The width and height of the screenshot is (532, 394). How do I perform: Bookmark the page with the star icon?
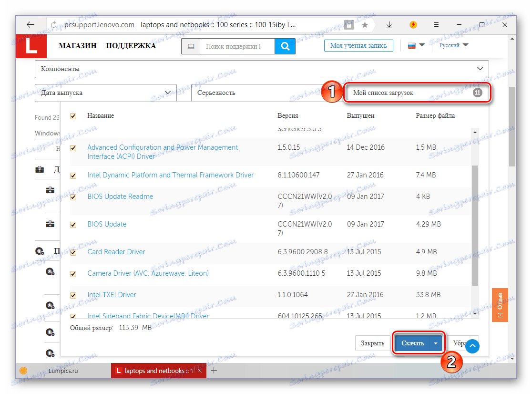click(x=365, y=25)
